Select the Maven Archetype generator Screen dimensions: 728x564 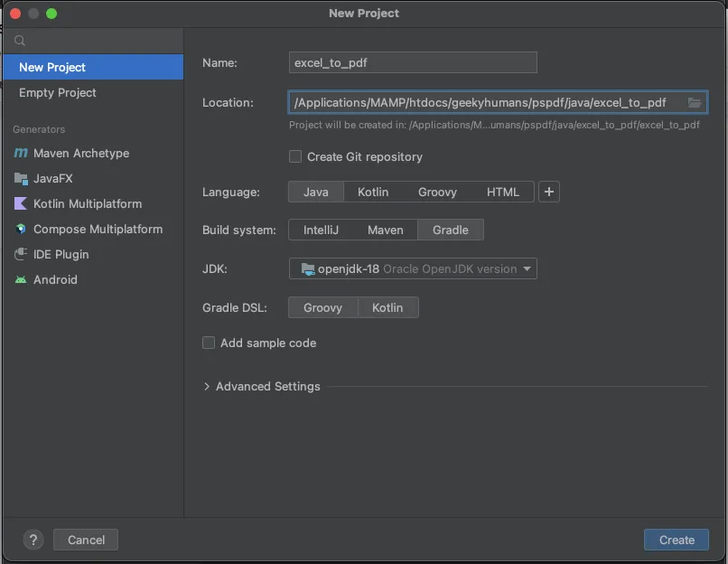pyautogui.click(x=77, y=153)
